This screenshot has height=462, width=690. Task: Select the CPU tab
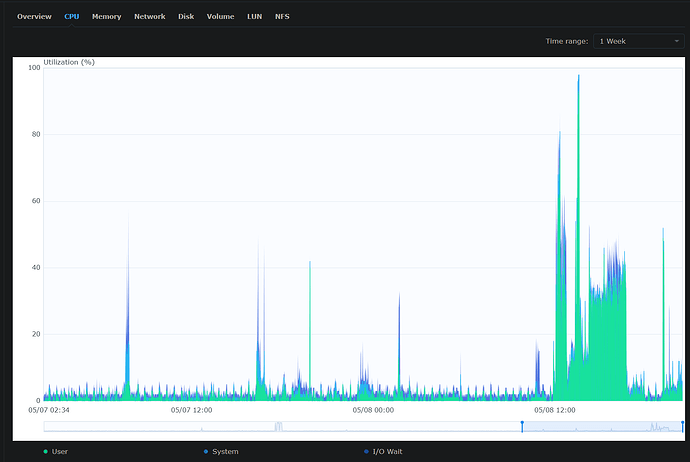72,17
